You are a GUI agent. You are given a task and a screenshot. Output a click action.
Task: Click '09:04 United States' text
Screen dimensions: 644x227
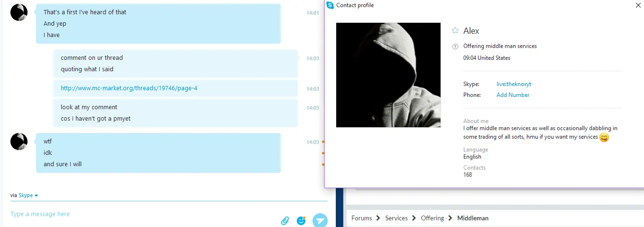click(487, 58)
